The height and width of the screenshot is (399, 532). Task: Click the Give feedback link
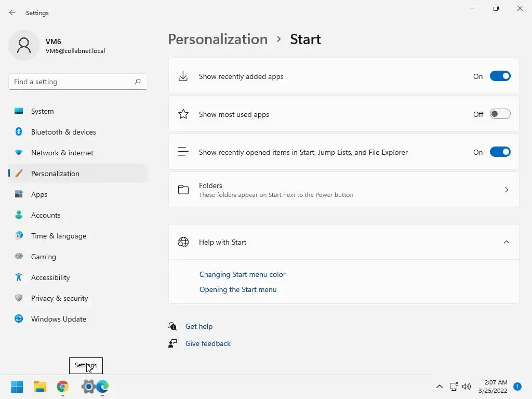(208, 343)
